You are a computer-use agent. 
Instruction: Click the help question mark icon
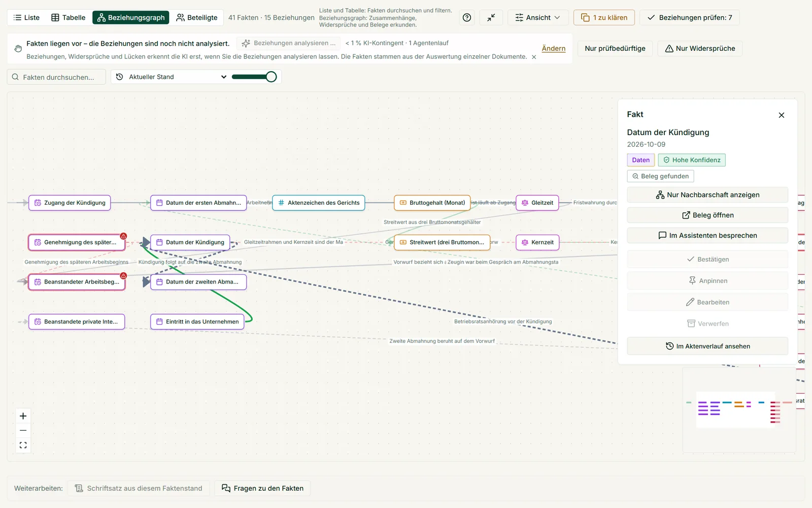(x=467, y=18)
